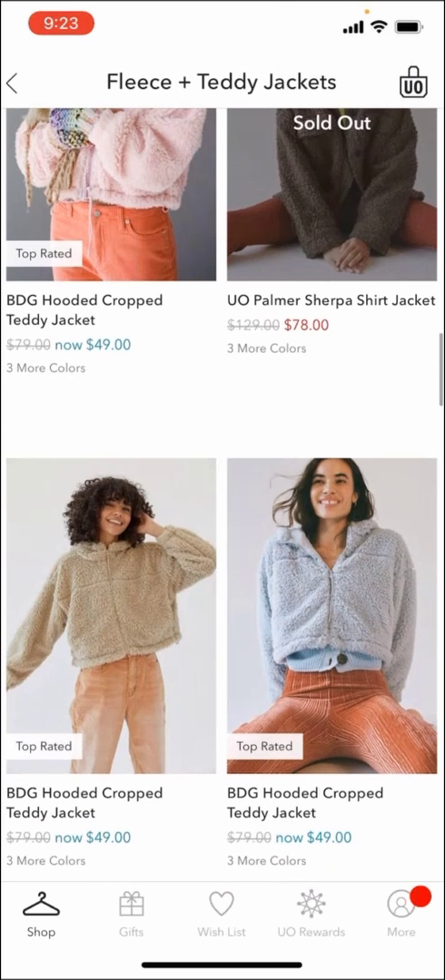Tap the red notification badge on More
445x980 pixels.
pyautogui.click(x=421, y=897)
